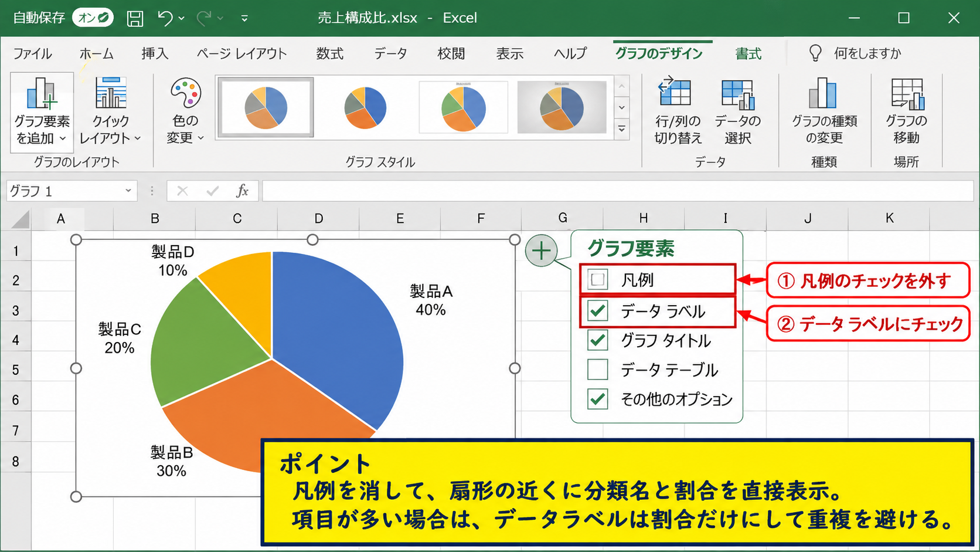Open クイックレイアウト (Quick Layout) gallery
The image size is (980, 552).
[x=110, y=112]
